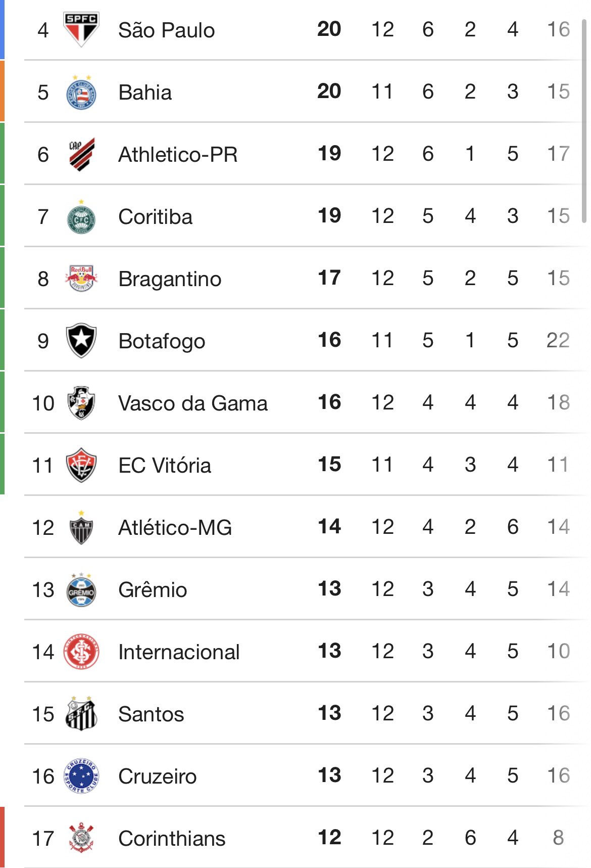Screen dimensions: 591x868
Task: Click the Cruzeiro club crest
Action: coord(81,776)
